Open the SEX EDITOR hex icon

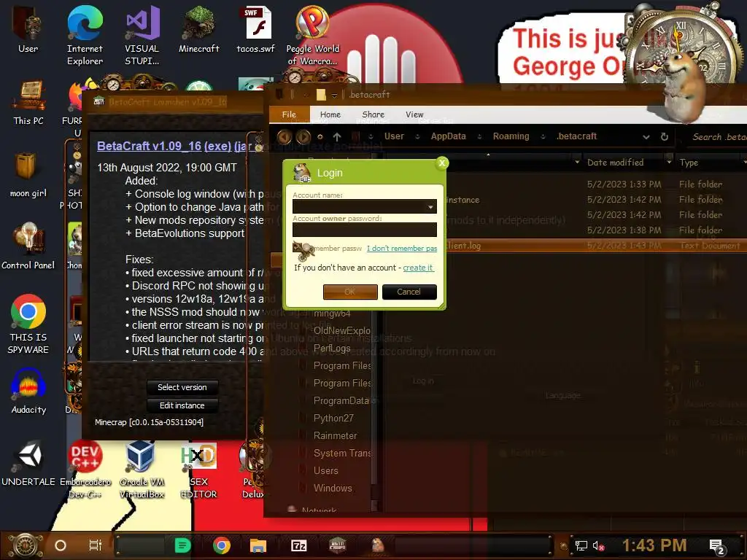coord(198,469)
